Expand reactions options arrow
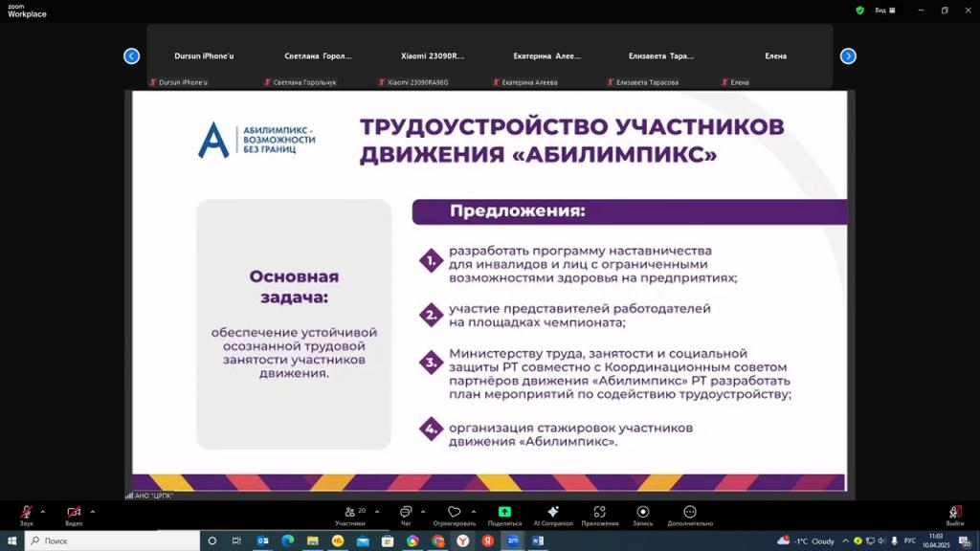Screen dimensions: 980x551 coord(473,512)
